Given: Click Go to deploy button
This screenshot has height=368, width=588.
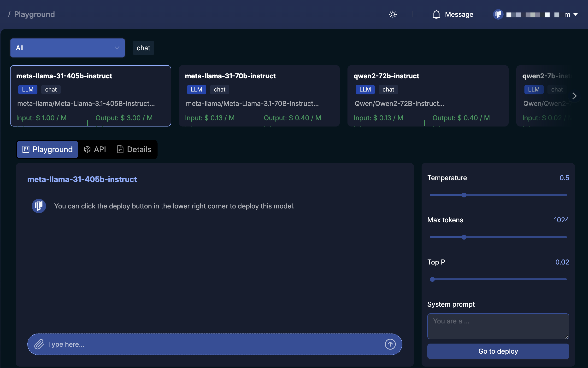Looking at the screenshot, I should (498, 351).
